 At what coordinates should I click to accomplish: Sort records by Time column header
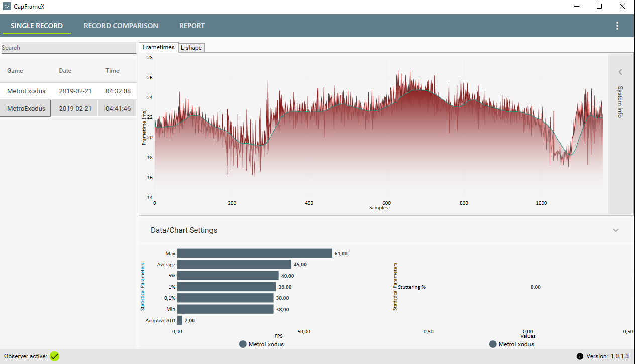pos(113,71)
